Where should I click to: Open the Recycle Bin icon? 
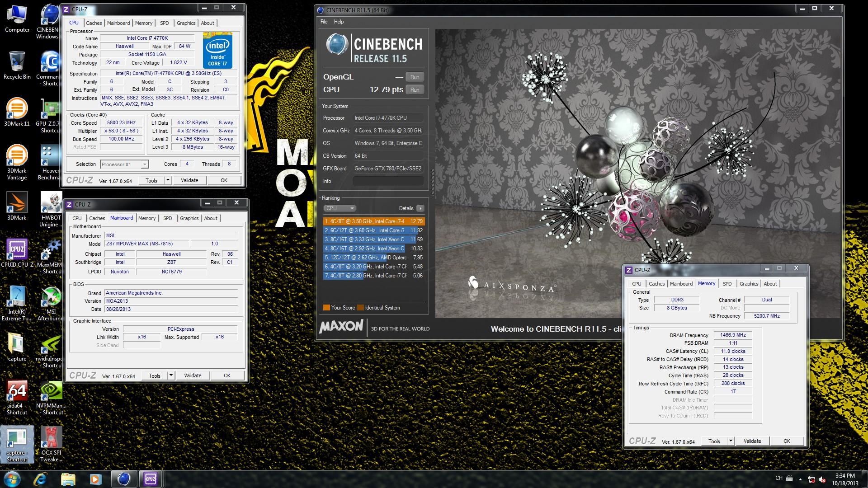pos(17,66)
